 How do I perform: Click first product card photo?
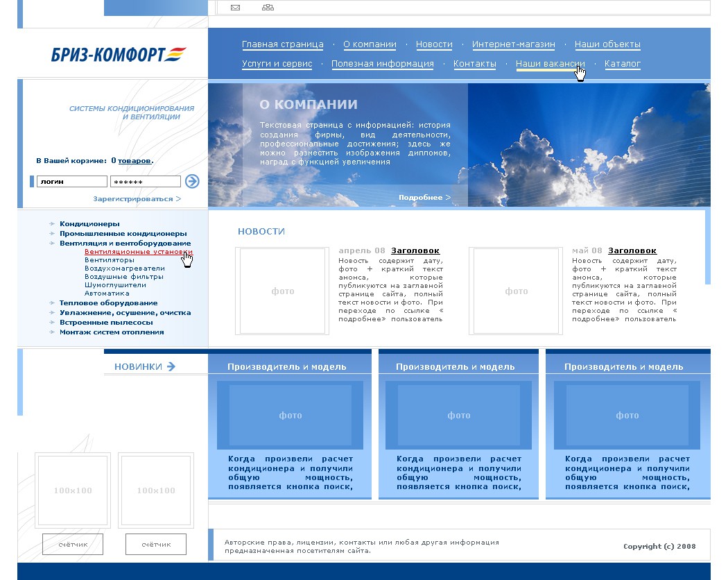(291, 415)
